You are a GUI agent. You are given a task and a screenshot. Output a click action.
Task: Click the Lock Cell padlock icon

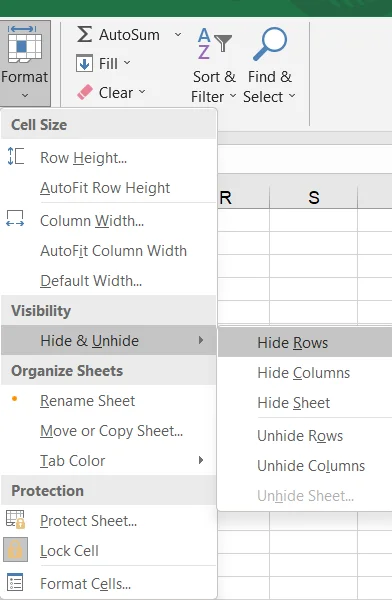(15, 549)
